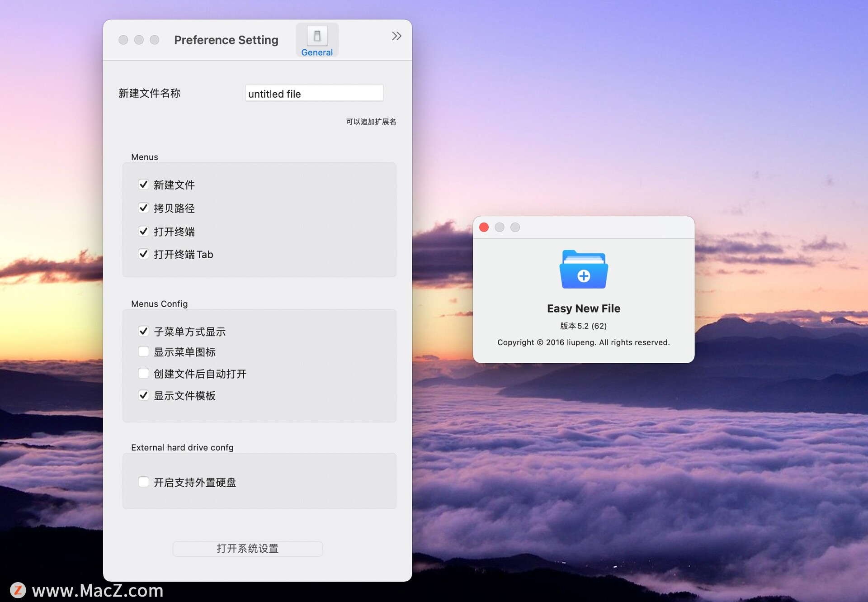
Task: Click the 打开系统设置 button
Action: tap(247, 549)
